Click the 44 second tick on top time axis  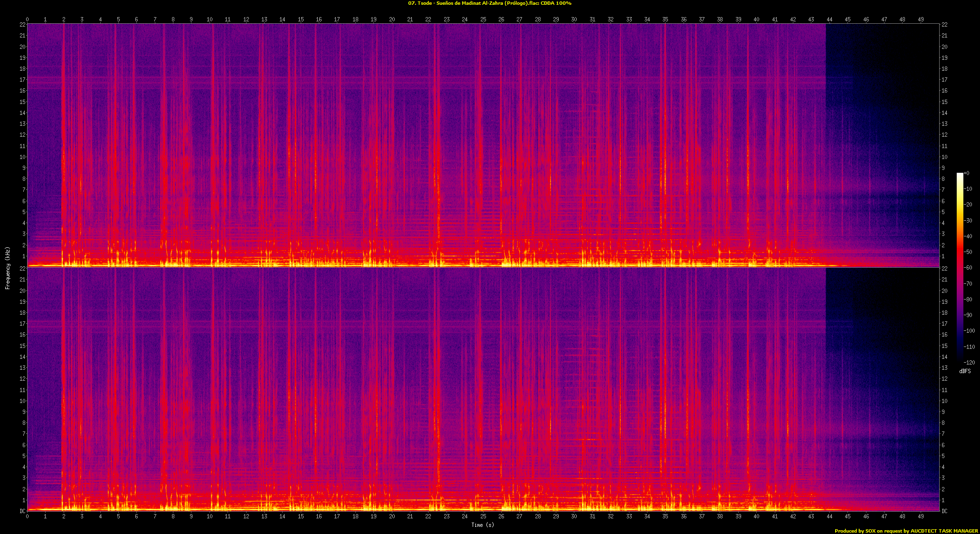829,19
